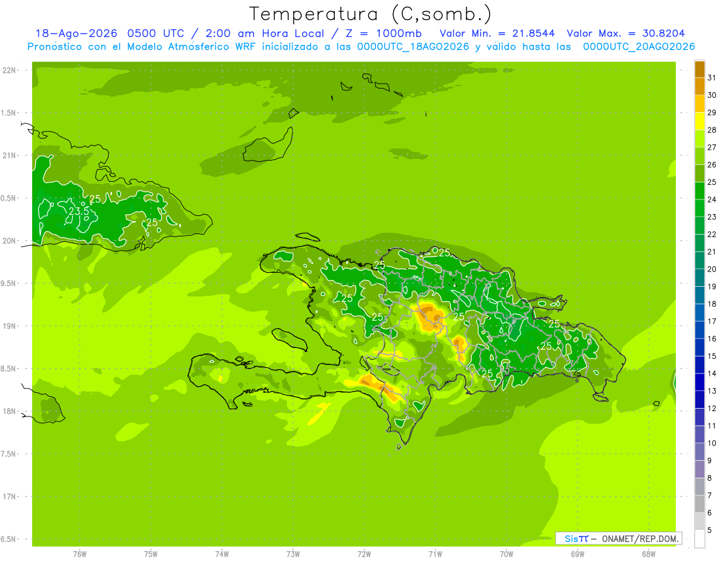
Task: Click the 75W longitude label
Action: [151, 554]
